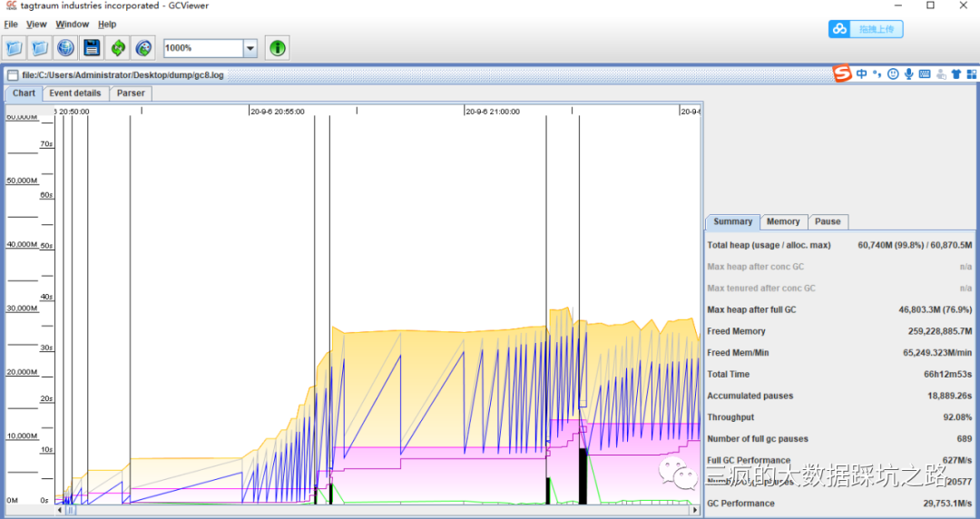
Task: Click the Freed Mem/Min row label
Action: (738, 353)
